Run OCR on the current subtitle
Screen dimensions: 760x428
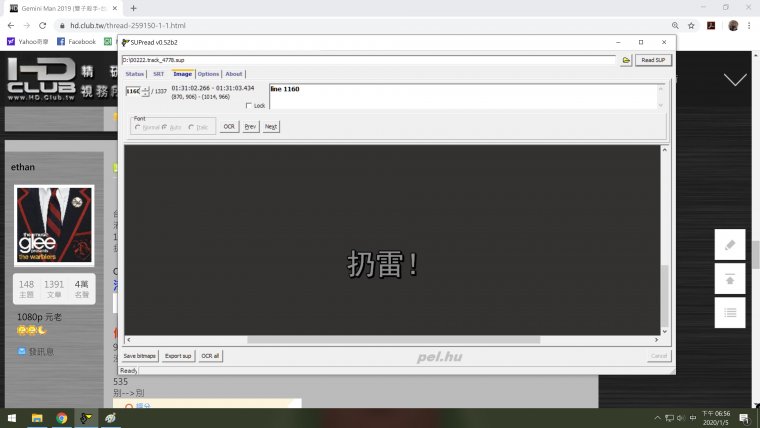(229, 127)
